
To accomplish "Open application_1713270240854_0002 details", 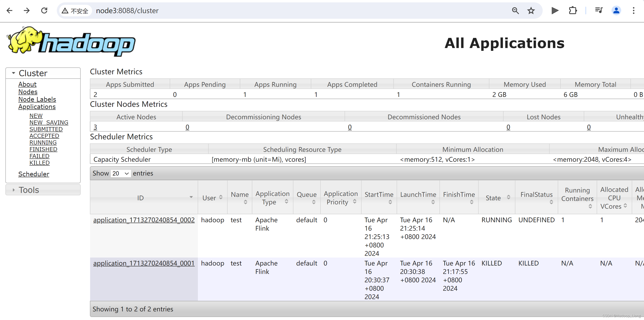I will [x=144, y=220].
